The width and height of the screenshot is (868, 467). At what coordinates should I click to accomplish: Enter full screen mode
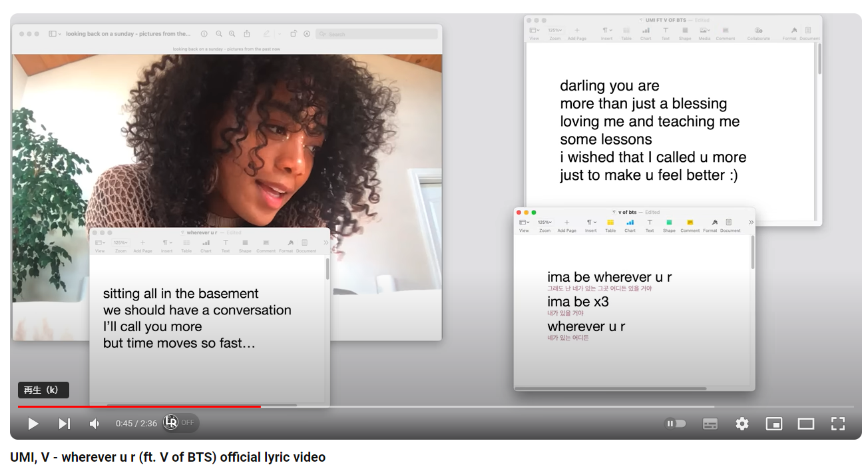tap(838, 424)
